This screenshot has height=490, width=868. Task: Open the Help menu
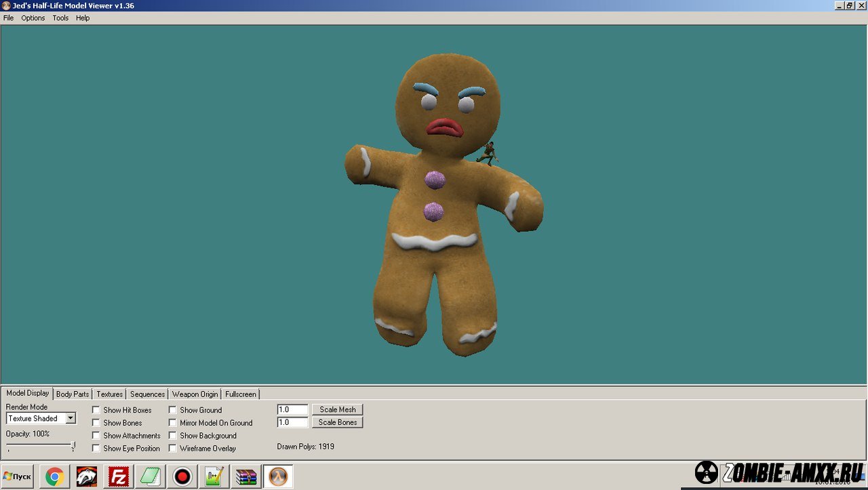tap(83, 18)
